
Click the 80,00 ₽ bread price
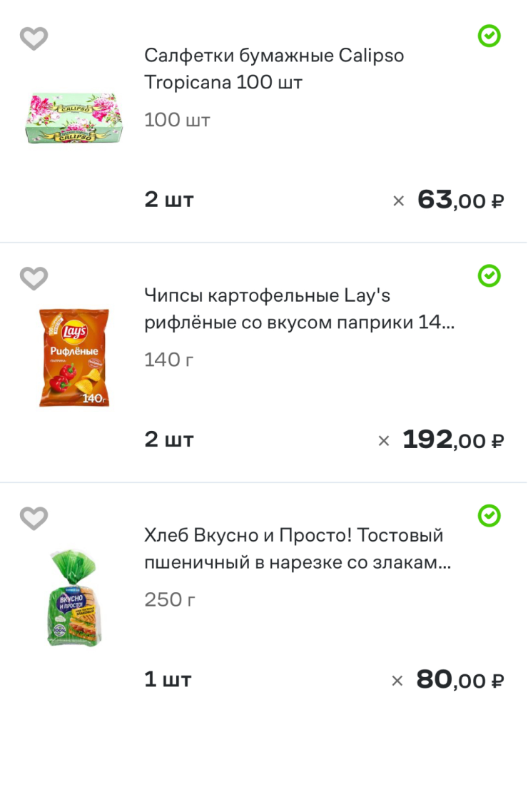(460, 680)
